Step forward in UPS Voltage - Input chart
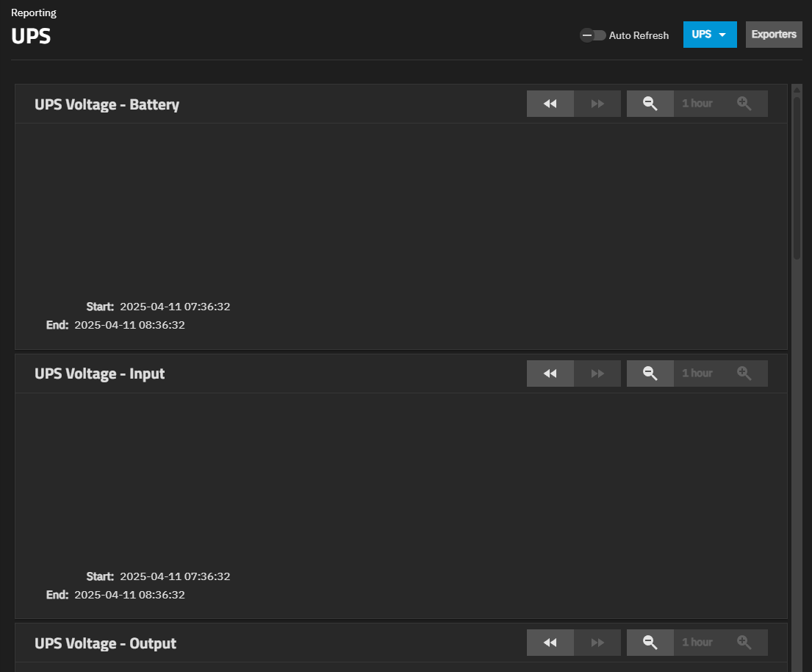This screenshot has height=672, width=812. tap(597, 373)
